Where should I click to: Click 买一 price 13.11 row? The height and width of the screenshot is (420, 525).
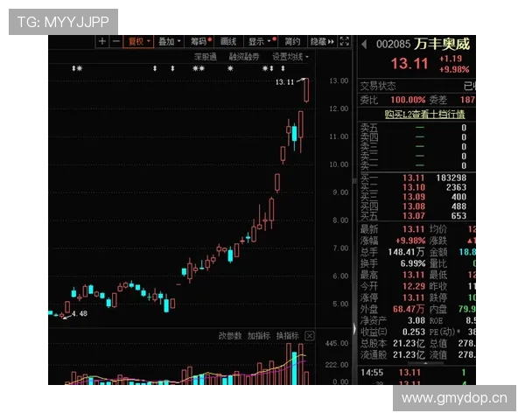(x=414, y=178)
